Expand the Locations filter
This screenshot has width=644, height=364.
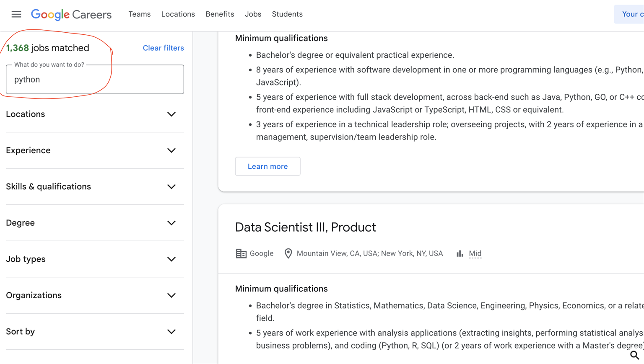click(x=95, y=114)
